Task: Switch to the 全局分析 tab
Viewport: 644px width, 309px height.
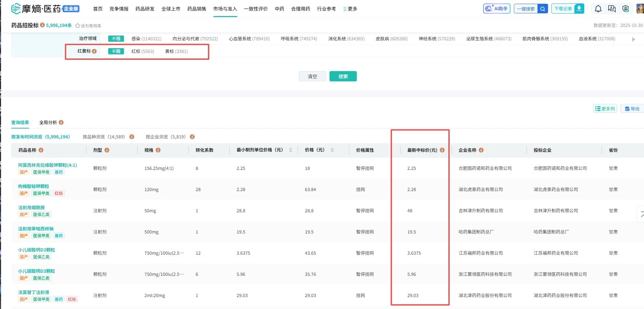Action: pyautogui.click(x=48, y=122)
